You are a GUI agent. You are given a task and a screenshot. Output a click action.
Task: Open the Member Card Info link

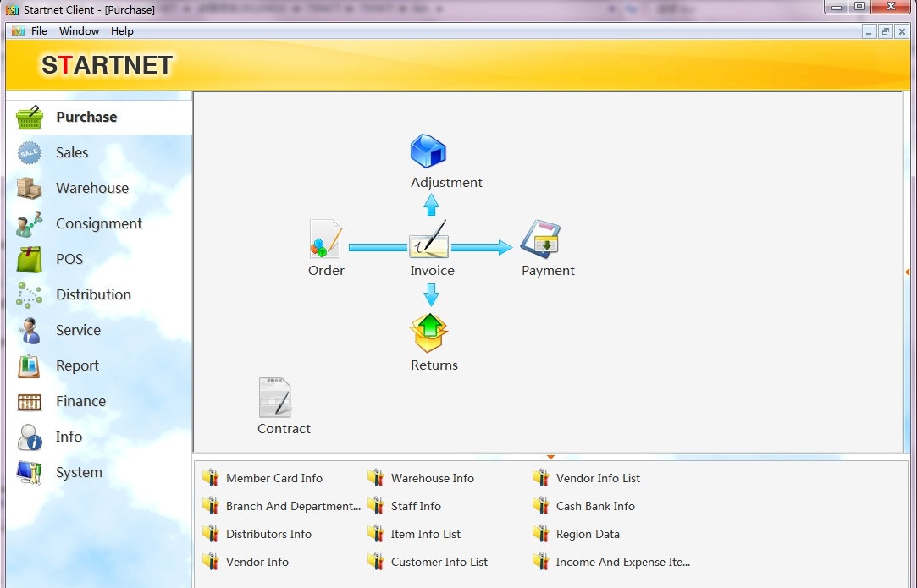(274, 478)
